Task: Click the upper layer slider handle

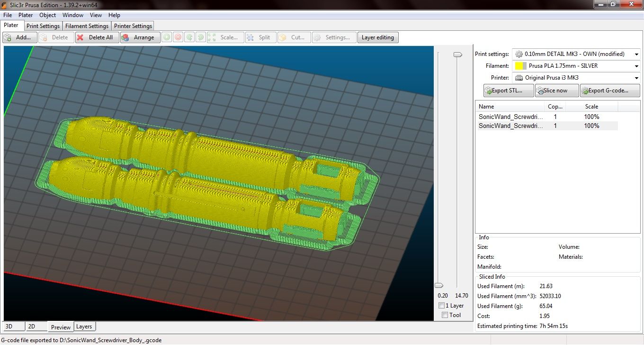Action: [457, 55]
